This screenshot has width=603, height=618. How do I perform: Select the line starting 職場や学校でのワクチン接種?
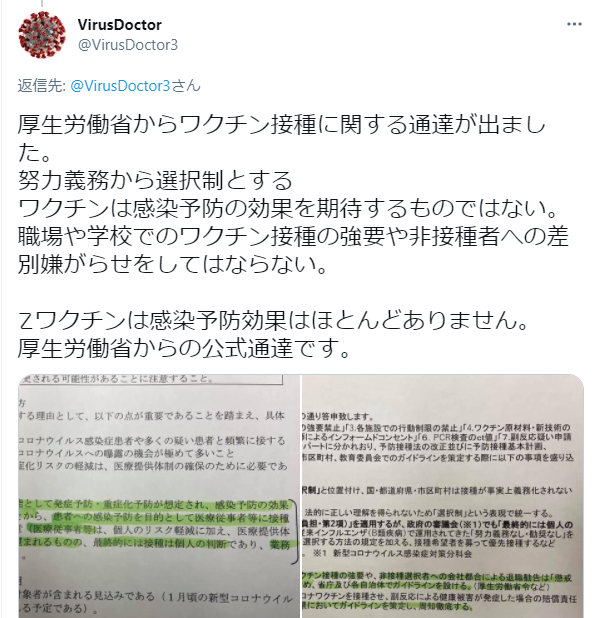(293, 236)
